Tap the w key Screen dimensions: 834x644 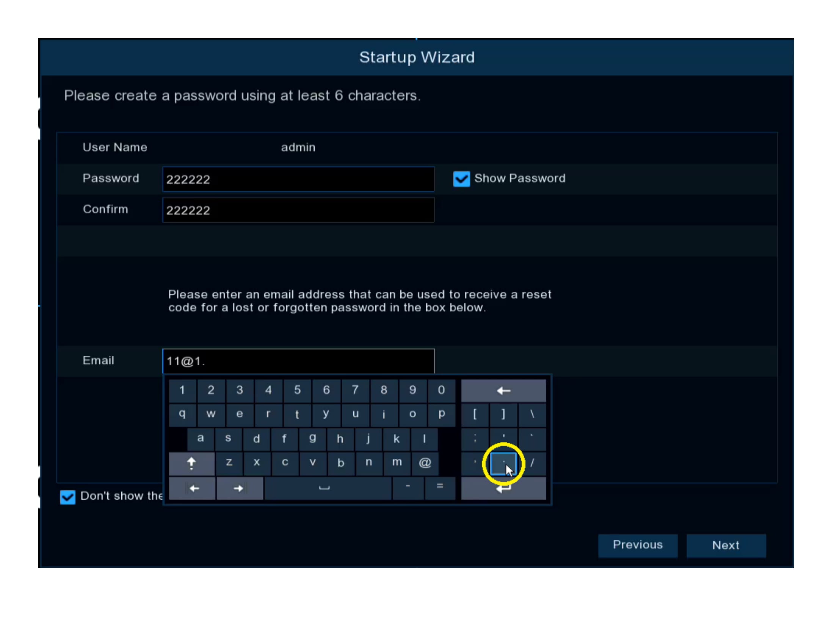(x=211, y=414)
